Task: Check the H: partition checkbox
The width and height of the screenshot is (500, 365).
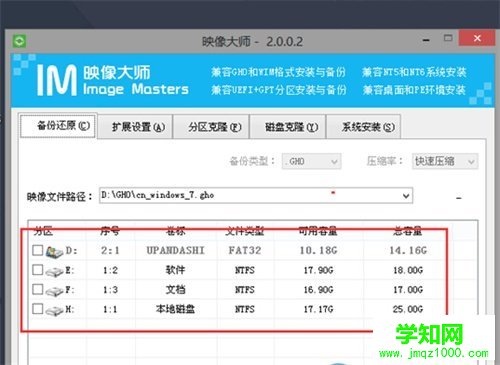Action: click(38, 309)
